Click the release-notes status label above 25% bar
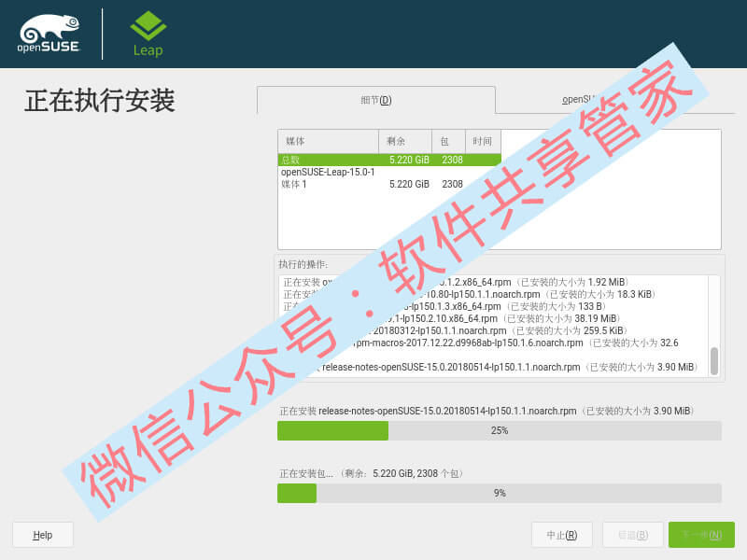Viewport: 747px width, 560px height. coord(486,411)
